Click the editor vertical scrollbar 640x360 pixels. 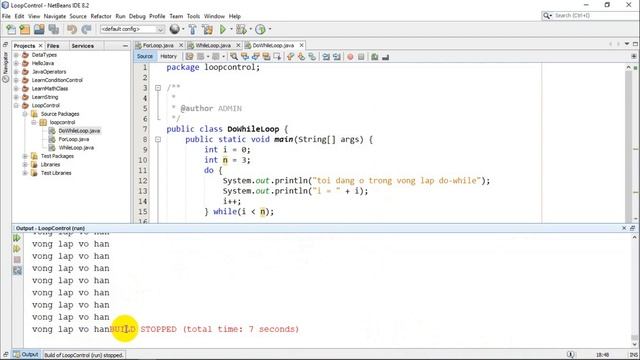coord(629,143)
